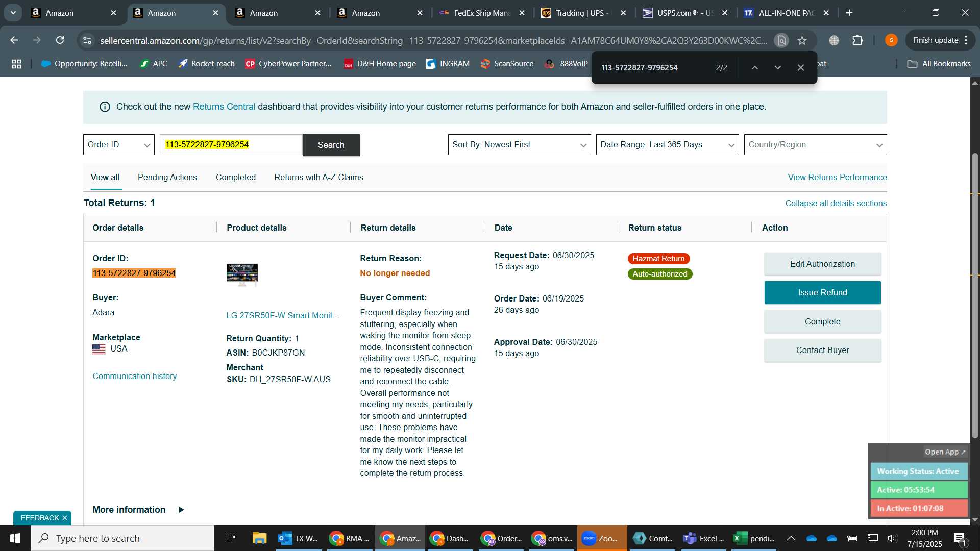This screenshot has height=551, width=980.
Task: Open File Explorer from the taskbar
Action: (x=259, y=538)
